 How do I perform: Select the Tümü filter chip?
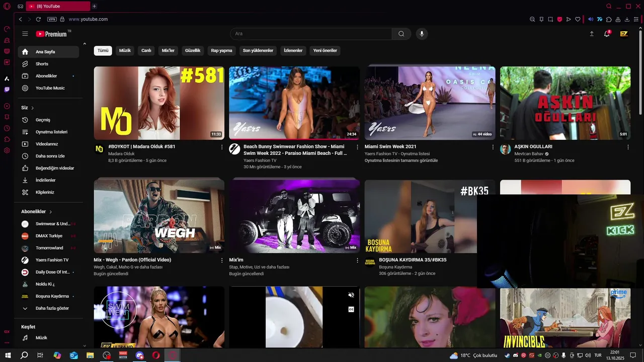(x=103, y=51)
